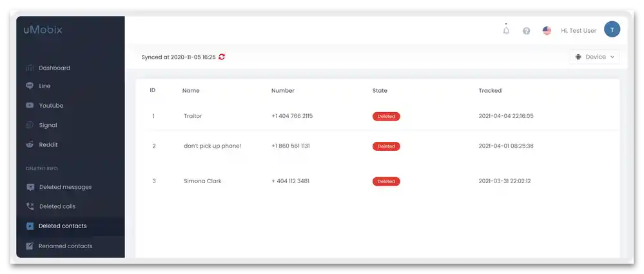
Task: Click tracked time 2021-04-01 08:25:38
Action: tap(506, 146)
